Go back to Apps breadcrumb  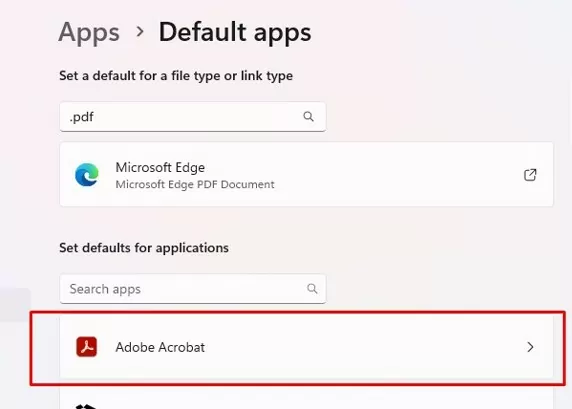(x=89, y=33)
